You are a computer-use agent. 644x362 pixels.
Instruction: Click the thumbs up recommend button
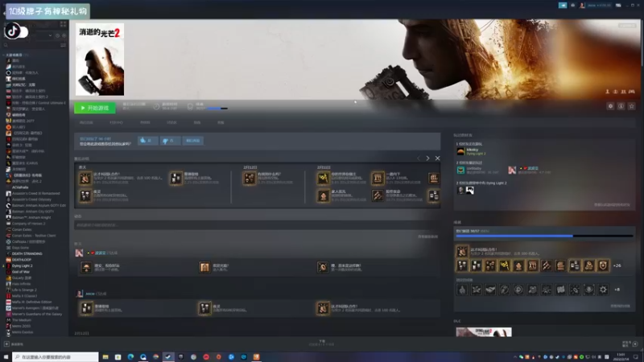pyautogui.click(x=147, y=141)
